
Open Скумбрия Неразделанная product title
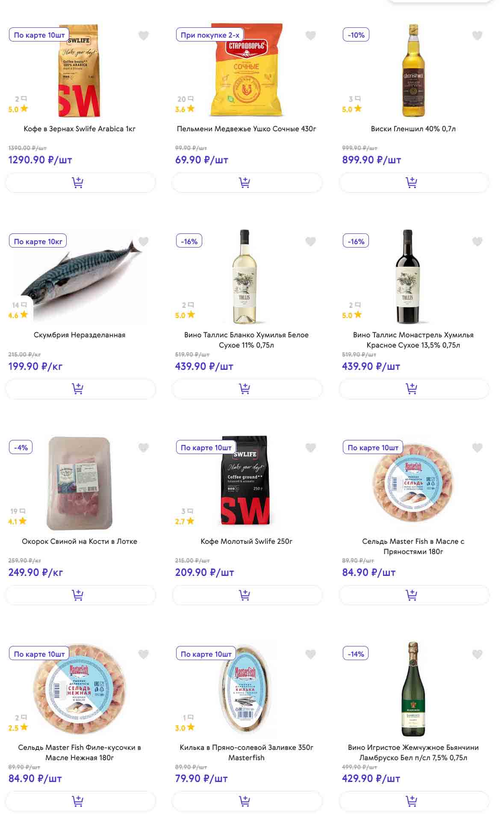coord(80,335)
